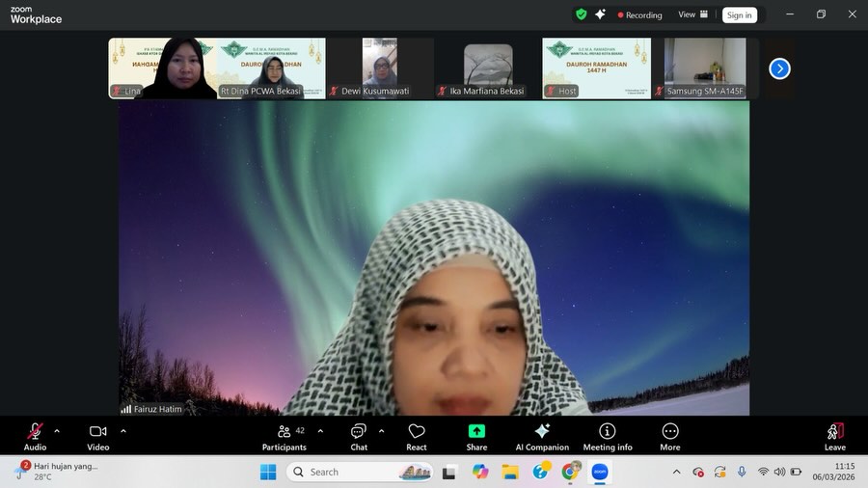The height and width of the screenshot is (488, 868).
Task: Show next participants with blue arrow
Action: 779,68
